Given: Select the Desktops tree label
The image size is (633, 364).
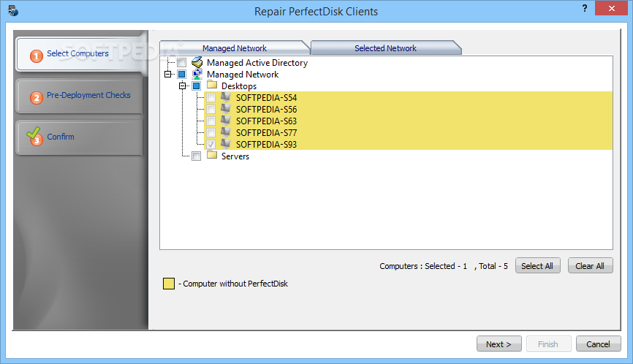Looking at the screenshot, I should tap(239, 86).
